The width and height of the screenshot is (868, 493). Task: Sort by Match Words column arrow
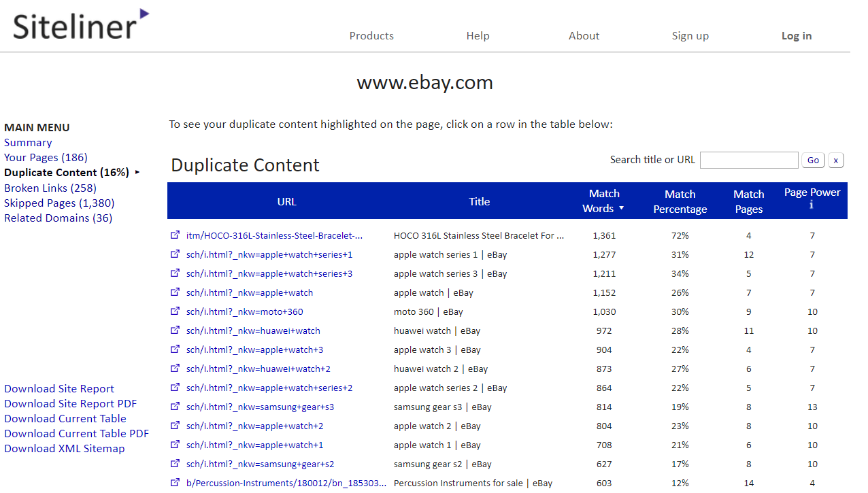click(621, 209)
